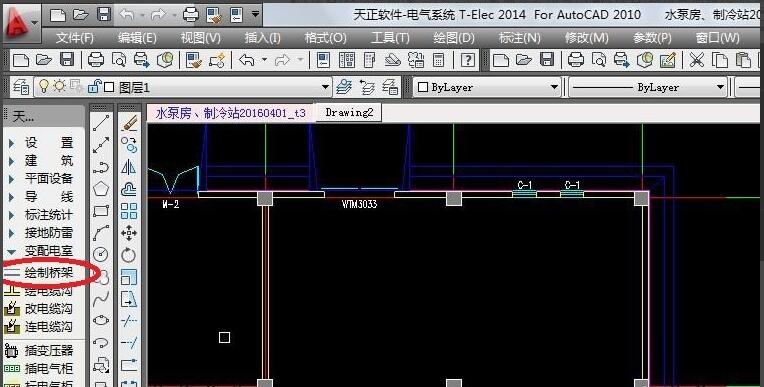This screenshot has width=764, height=387.
Task: Select the Rectangle draw tool
Action: tap(101, 211)
